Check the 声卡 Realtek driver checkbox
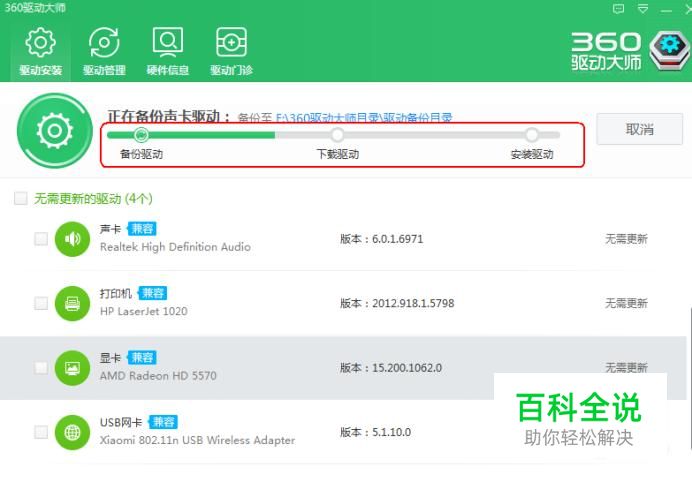Viewport: 692px width, 482px height. pyautogui.click(x=41, y=239)
